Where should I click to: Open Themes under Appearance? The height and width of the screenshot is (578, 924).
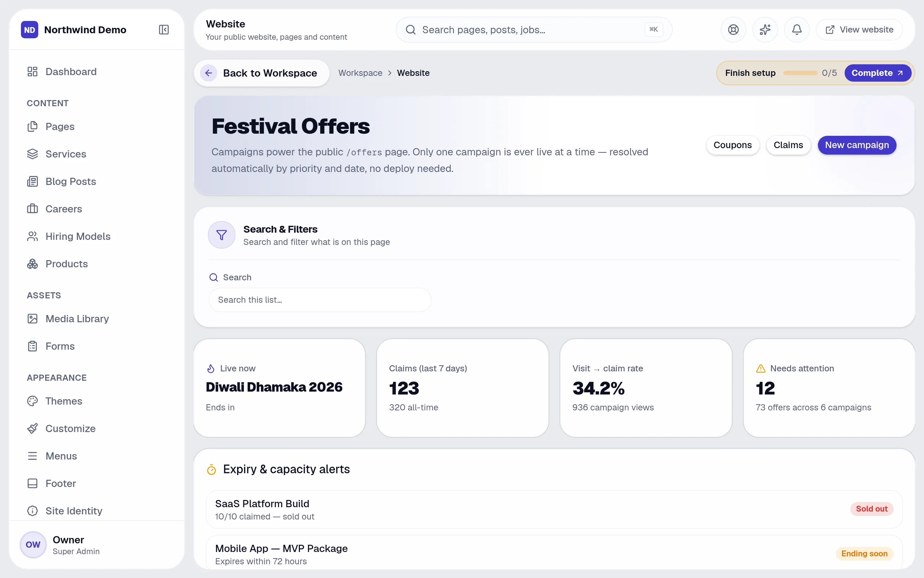97,401
